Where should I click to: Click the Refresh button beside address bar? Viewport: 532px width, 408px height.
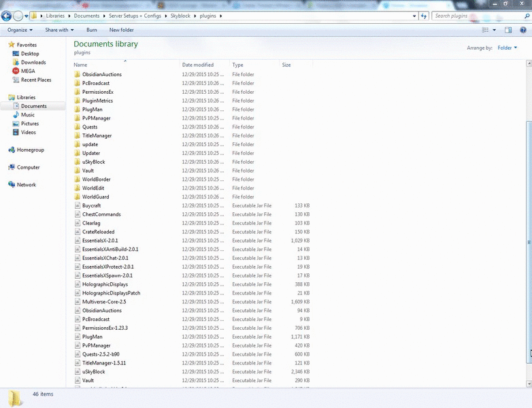point(424,16)
